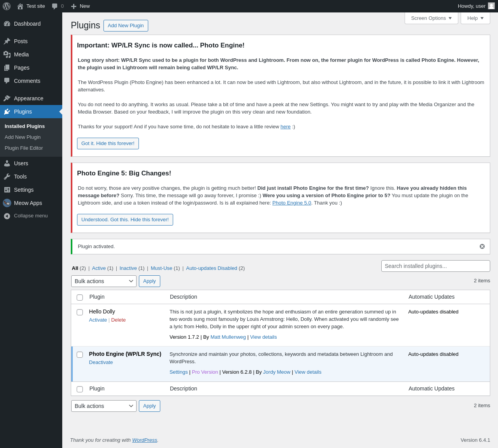This screenshot has width=498, height=448.
Task: Click the Appearance paintbrush icon
Action: click(x=7, y=98)
